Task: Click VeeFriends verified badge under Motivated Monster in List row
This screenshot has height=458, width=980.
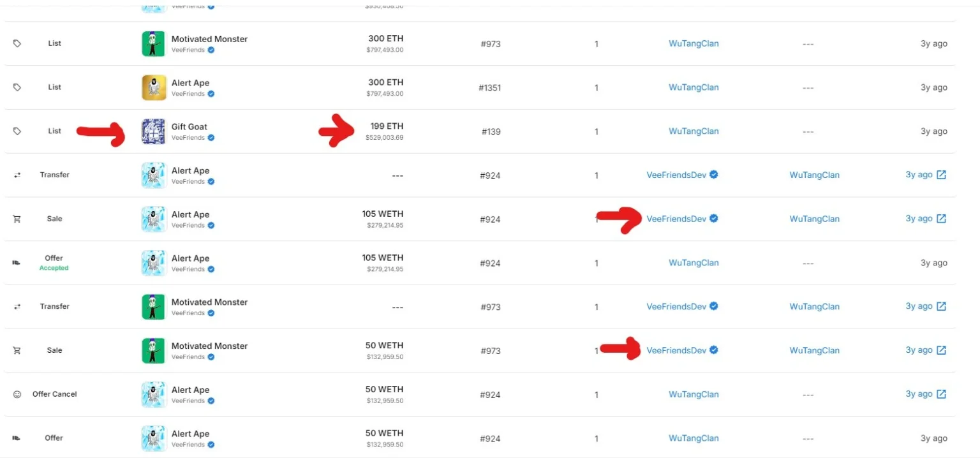Action: point(211,50)
